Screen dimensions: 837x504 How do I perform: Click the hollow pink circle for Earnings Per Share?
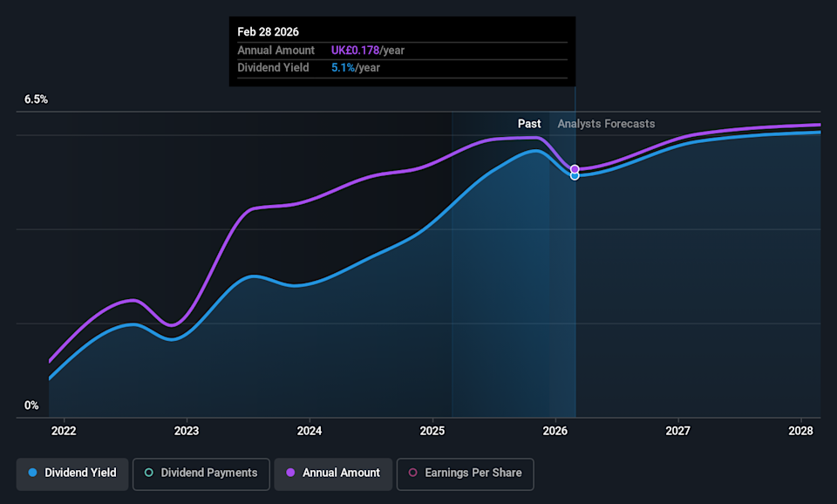[x=412, y=473]
